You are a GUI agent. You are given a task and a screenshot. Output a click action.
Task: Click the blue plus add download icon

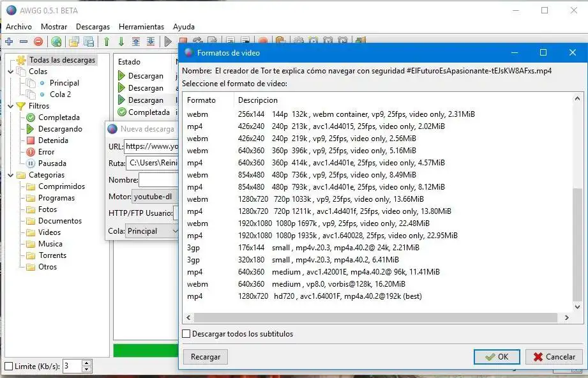pos(9,42)
